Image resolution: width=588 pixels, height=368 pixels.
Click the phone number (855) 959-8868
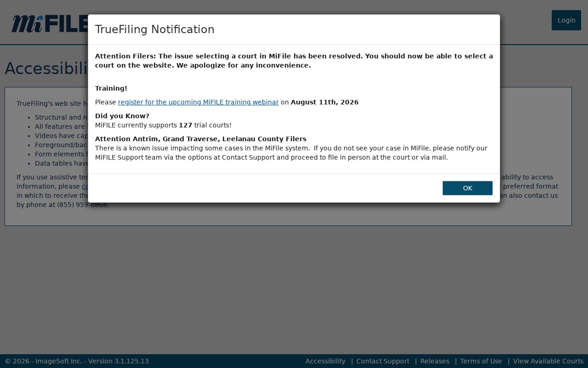pos(83,205)
